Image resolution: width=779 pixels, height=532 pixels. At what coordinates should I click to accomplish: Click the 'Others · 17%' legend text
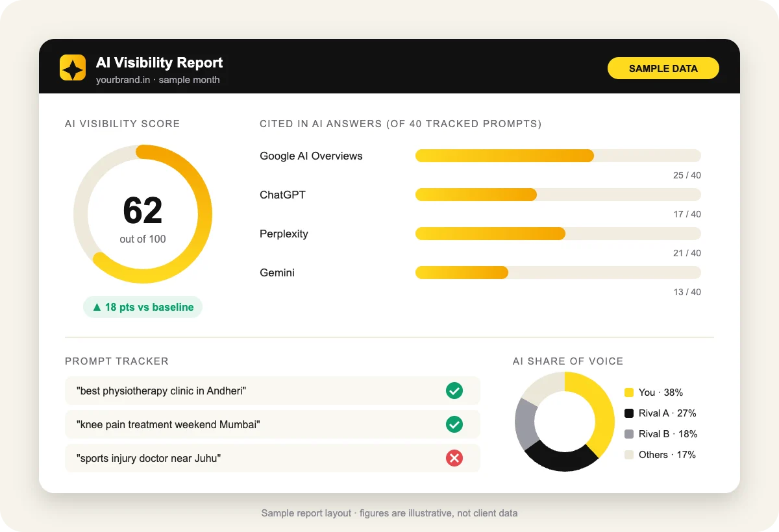(x=667, y=455)
